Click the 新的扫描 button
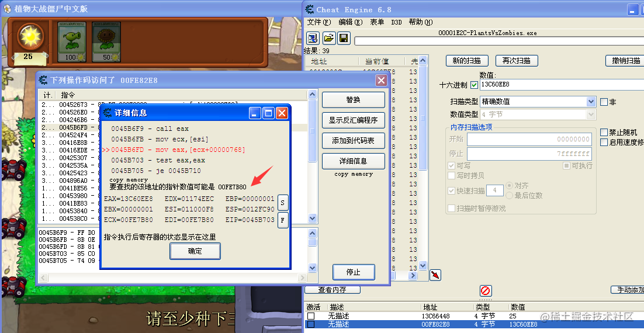644x333 pixels. pos(467,61)
